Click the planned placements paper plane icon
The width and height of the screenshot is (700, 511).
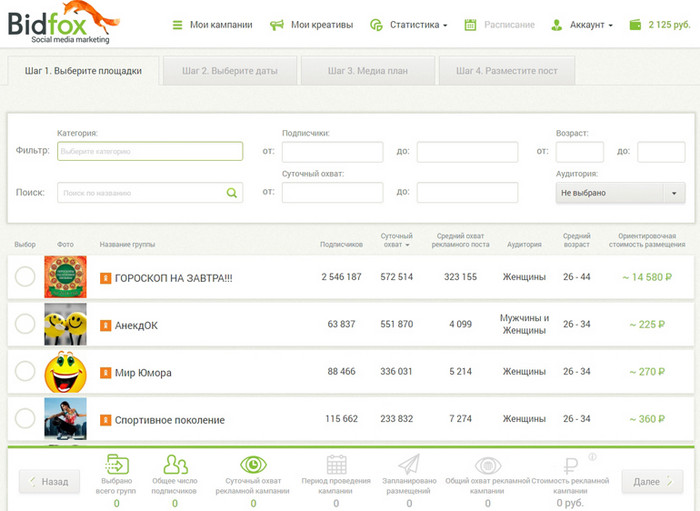pyautogui.click(x=408, y=464)
